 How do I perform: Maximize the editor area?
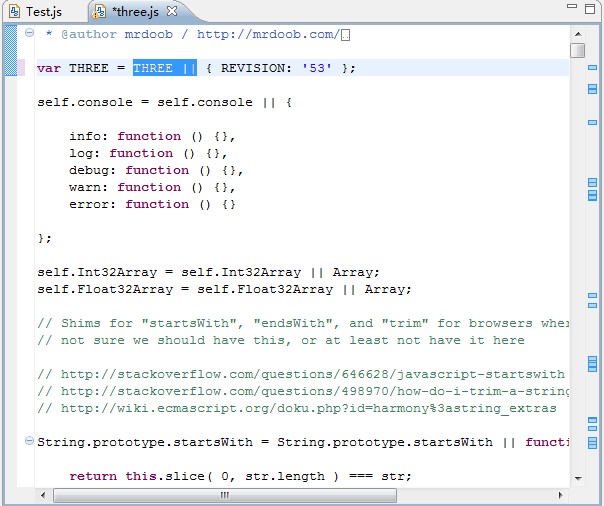point(590,9)
